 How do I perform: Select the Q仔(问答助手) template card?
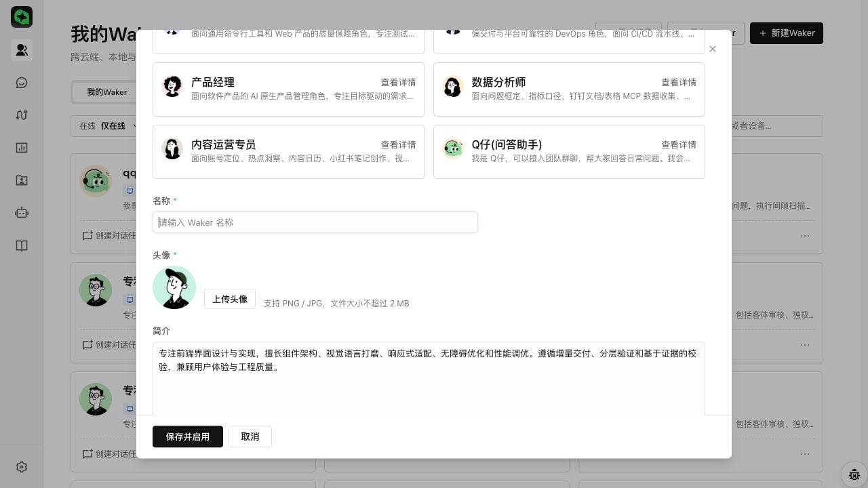[569, 152]
